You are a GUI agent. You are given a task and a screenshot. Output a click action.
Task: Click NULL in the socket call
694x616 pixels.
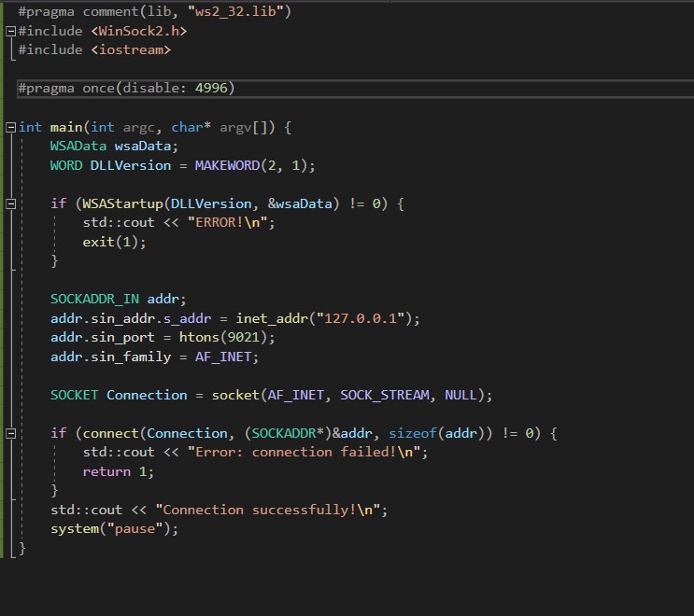[460, 395]
